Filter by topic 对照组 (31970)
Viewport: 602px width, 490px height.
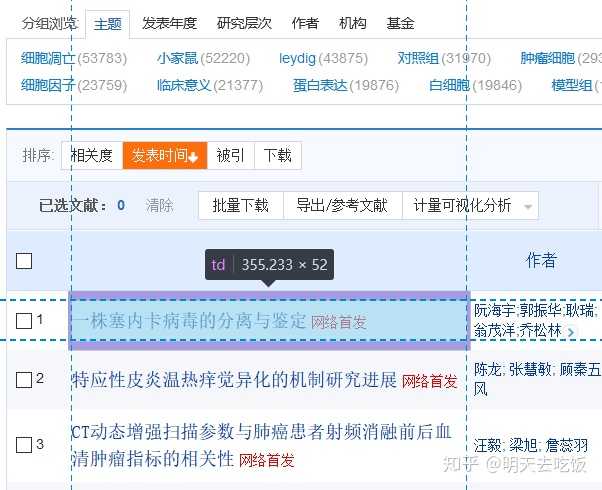[444, 58]
